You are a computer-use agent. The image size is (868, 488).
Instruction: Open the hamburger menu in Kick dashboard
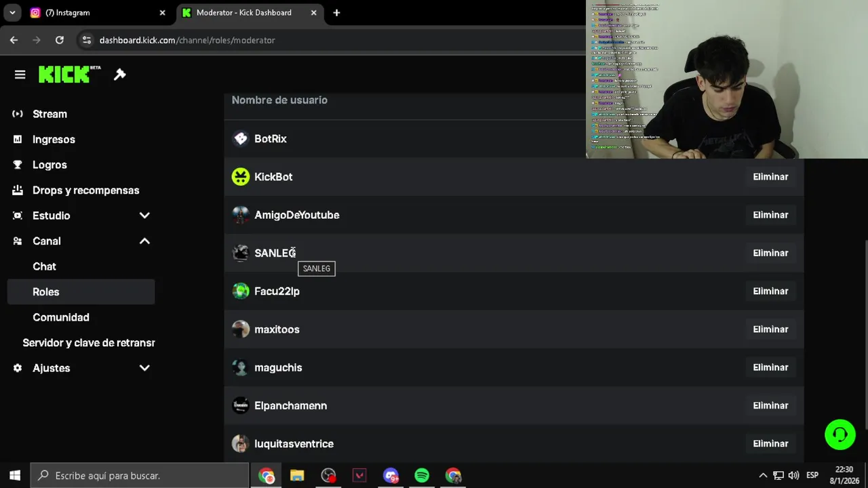click(x=20, y=75)
